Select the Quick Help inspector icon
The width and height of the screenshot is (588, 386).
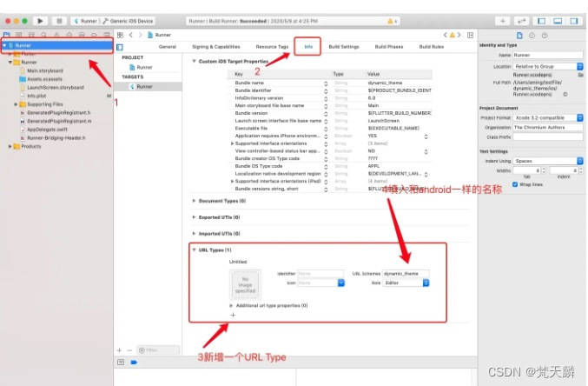[x=545, y=36]
